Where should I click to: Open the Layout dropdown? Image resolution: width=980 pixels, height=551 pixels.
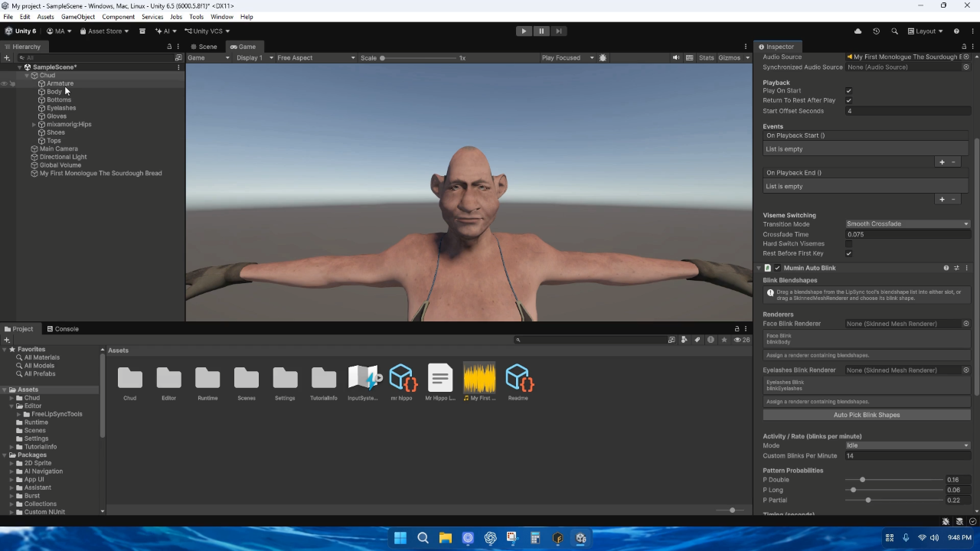point(925,31)
